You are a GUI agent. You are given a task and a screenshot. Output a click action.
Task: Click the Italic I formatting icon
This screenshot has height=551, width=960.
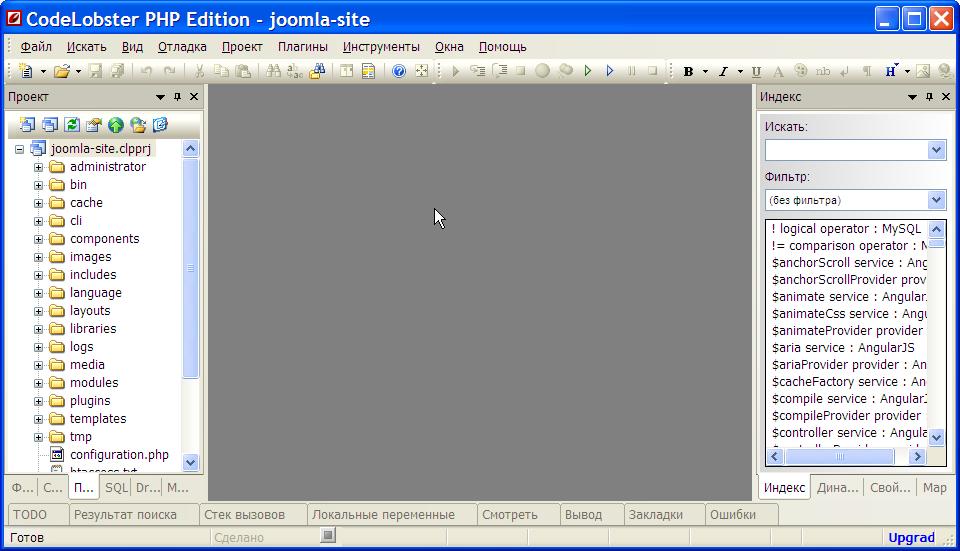pos(723,72)
